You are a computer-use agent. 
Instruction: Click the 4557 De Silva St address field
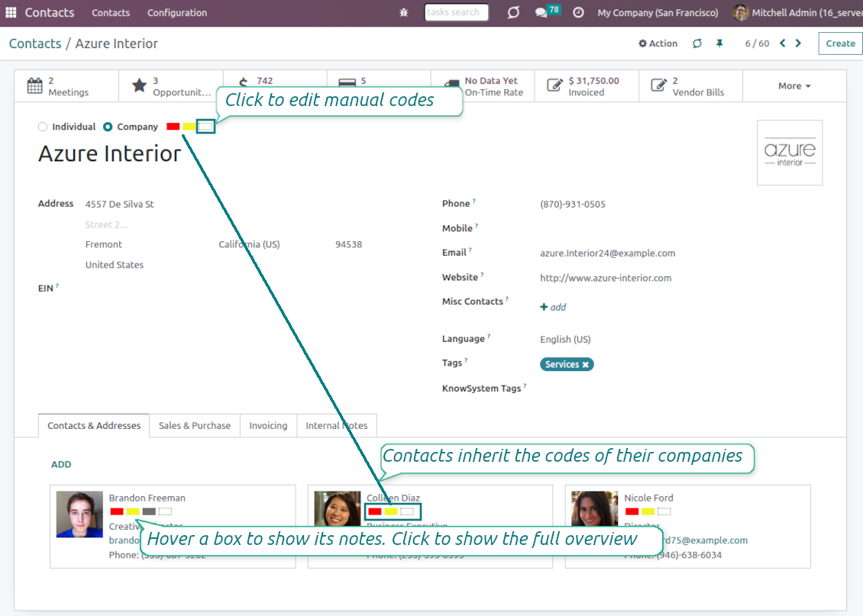pos(119,204)
